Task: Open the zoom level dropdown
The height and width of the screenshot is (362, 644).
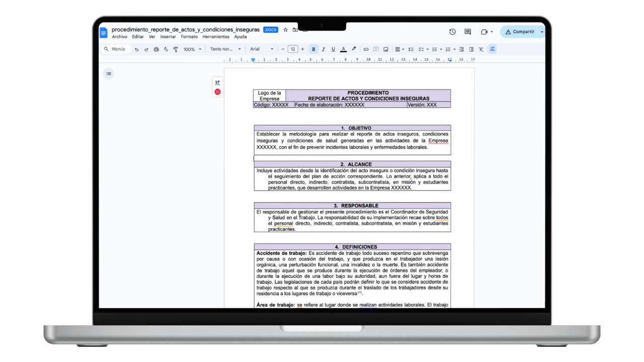Action: [191, 49]
